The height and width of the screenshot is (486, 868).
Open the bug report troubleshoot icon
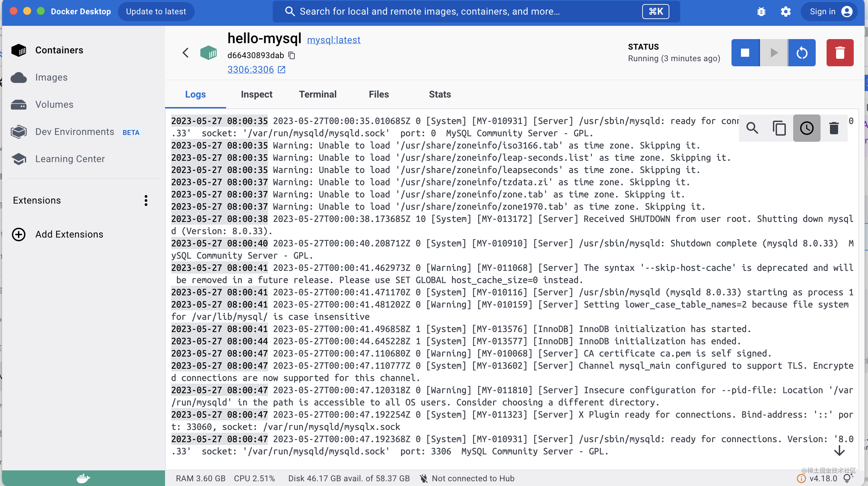point(761,12)
